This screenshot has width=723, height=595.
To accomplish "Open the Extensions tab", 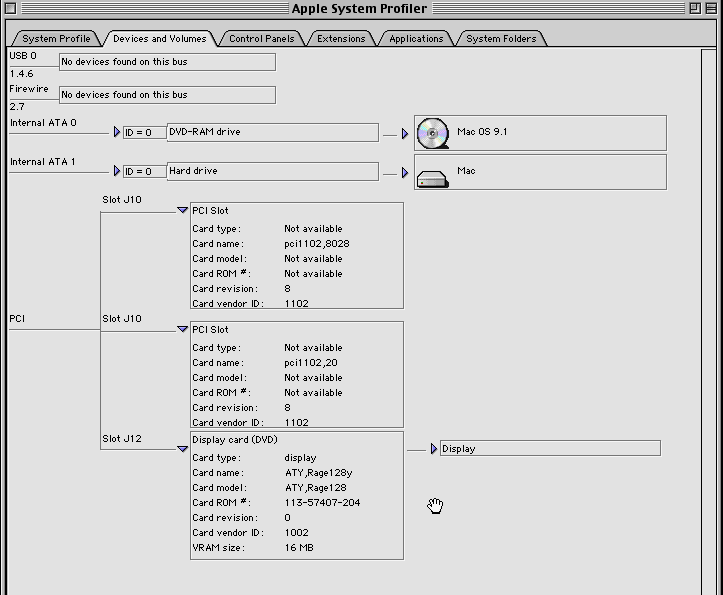I will (341, 39).
